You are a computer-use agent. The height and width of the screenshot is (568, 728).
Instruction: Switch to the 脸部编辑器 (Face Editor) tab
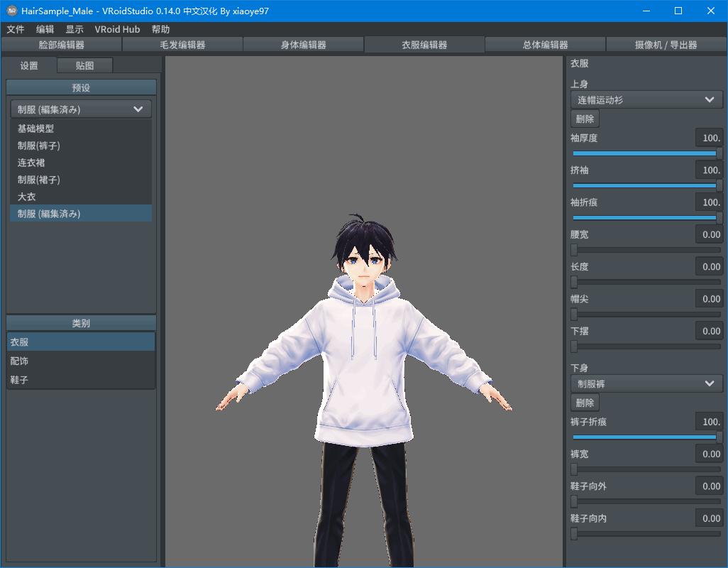click(x=61, y=44)
